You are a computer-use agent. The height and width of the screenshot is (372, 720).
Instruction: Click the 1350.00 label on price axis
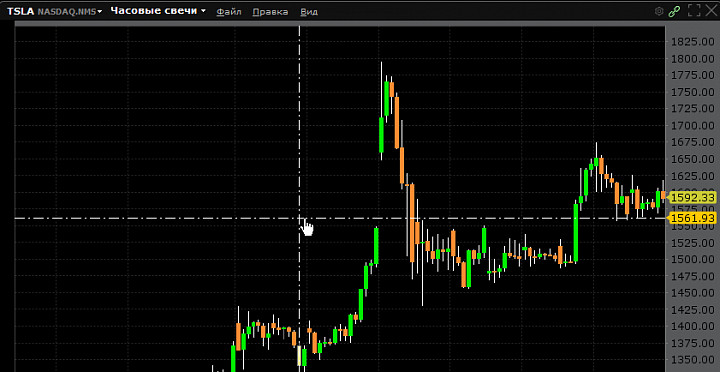tap(692, 360)
